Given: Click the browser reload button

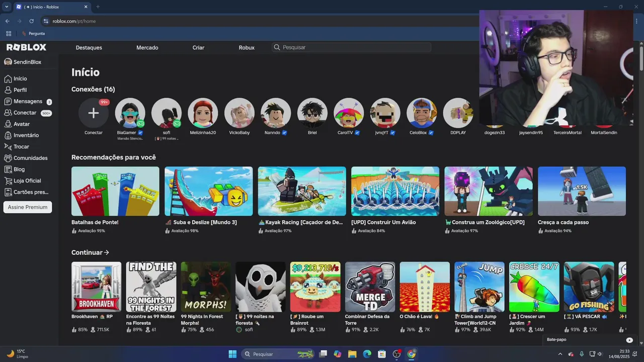Looking at the screenshot, I should coord(31,21).
